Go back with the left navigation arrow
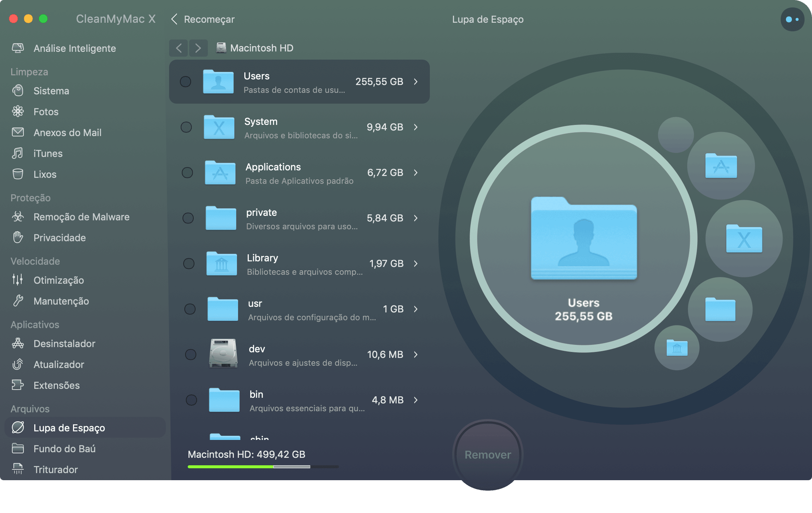The height and width of the screenshot is (513, 812). [179, 48]
